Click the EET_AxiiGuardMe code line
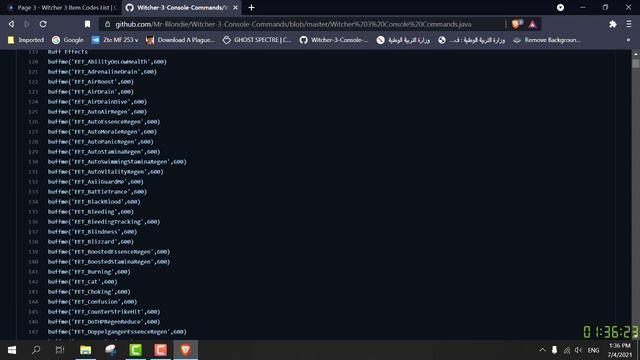 [96, 182]
